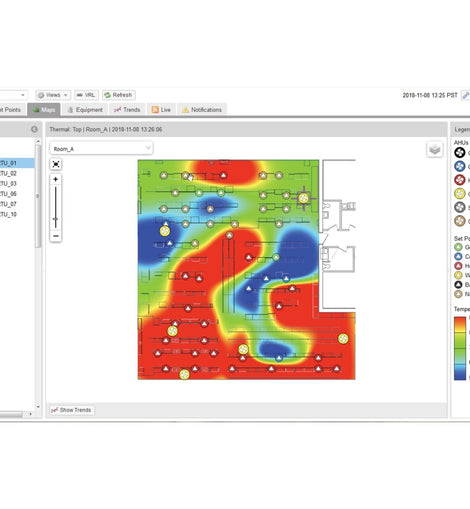Viewport: 470px width, 509px height.
Task: Click the zoom slider handle
Action: (56, 219)
